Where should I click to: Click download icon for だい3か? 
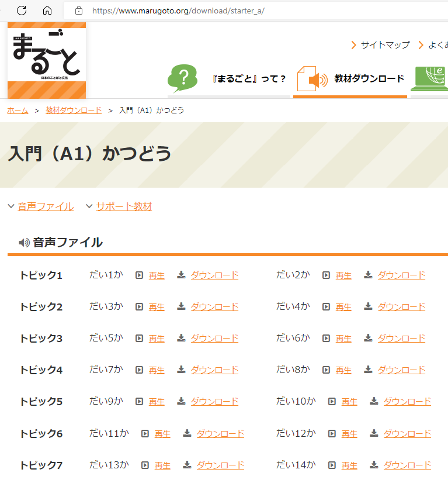(x=181, y=306)
